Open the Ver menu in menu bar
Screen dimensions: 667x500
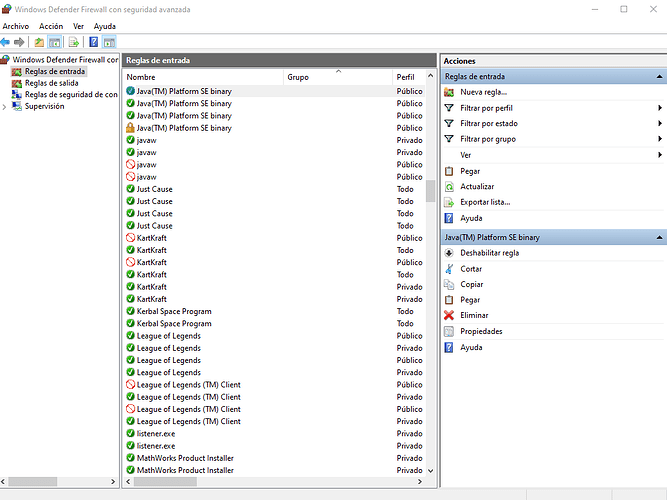pos(78,26)
